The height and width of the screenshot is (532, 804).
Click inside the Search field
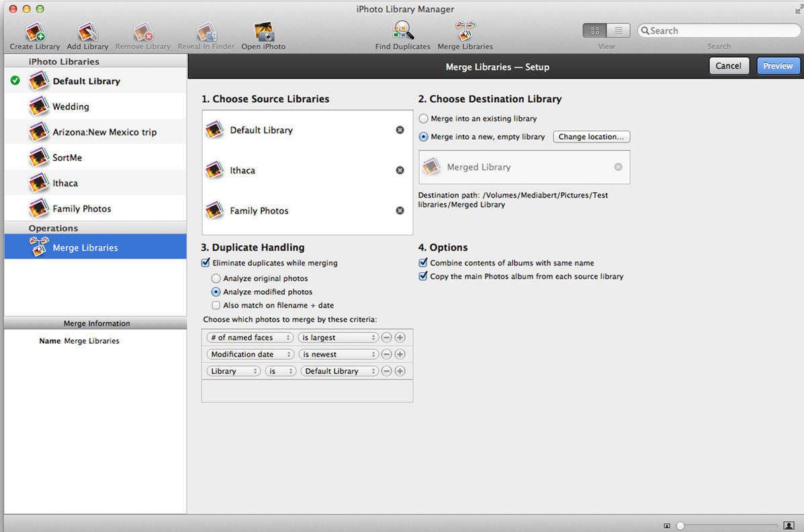click(x=719, y=31)
